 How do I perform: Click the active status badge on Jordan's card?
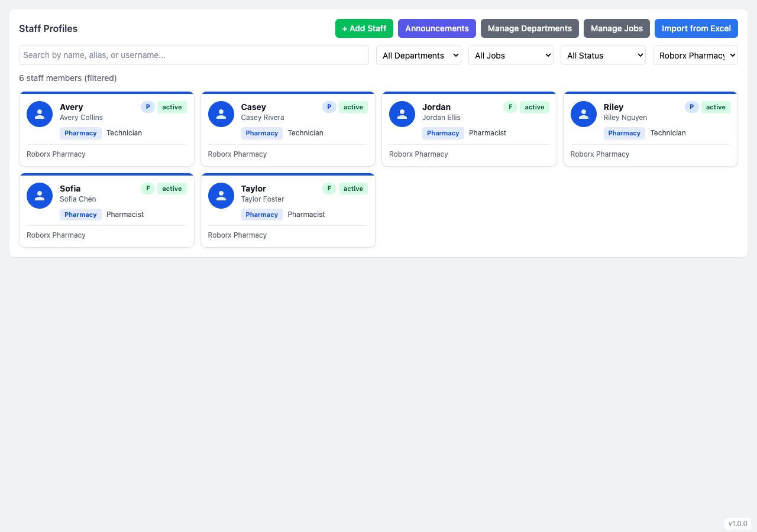point(535,107)
